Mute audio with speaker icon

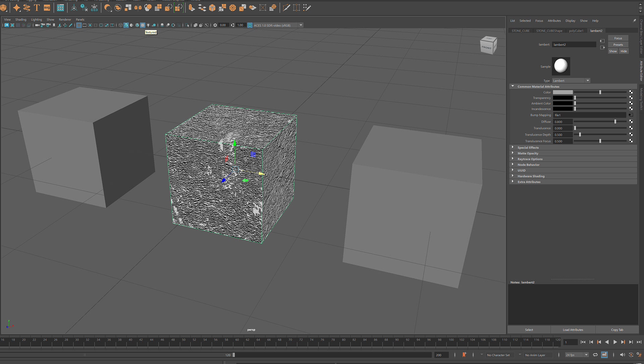click(623, 355)
